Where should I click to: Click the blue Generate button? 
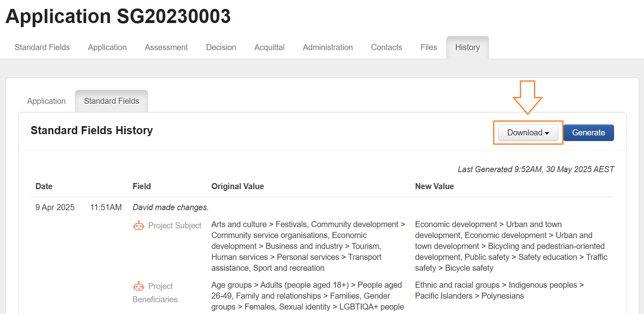[588, 133]
